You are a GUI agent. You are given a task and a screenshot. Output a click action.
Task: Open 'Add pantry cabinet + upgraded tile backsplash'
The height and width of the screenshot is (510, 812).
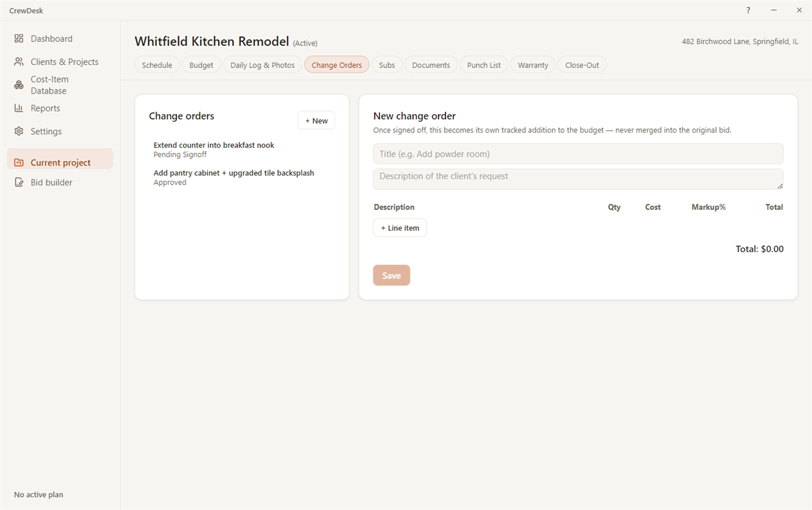click(242, 178)
